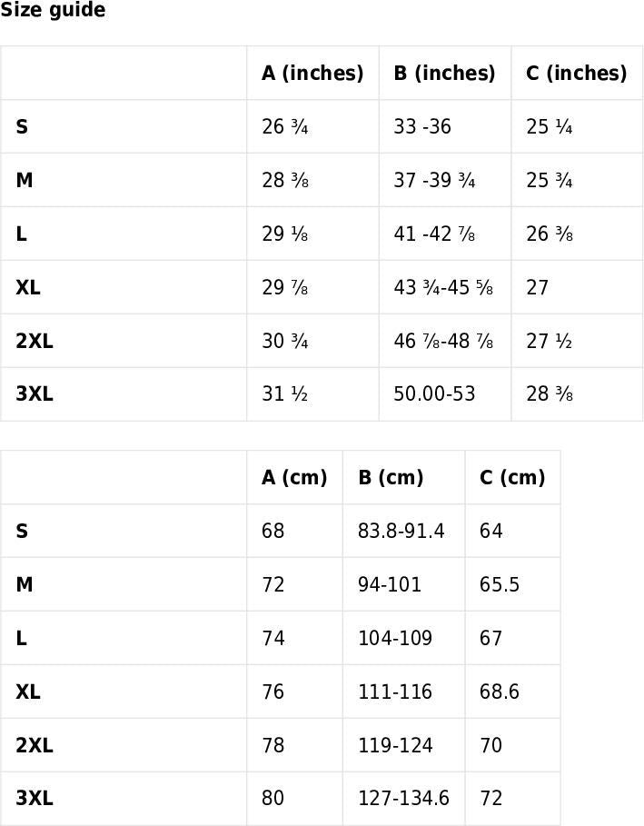Click the 83.8-91.4 cm value

click(401, 531)
